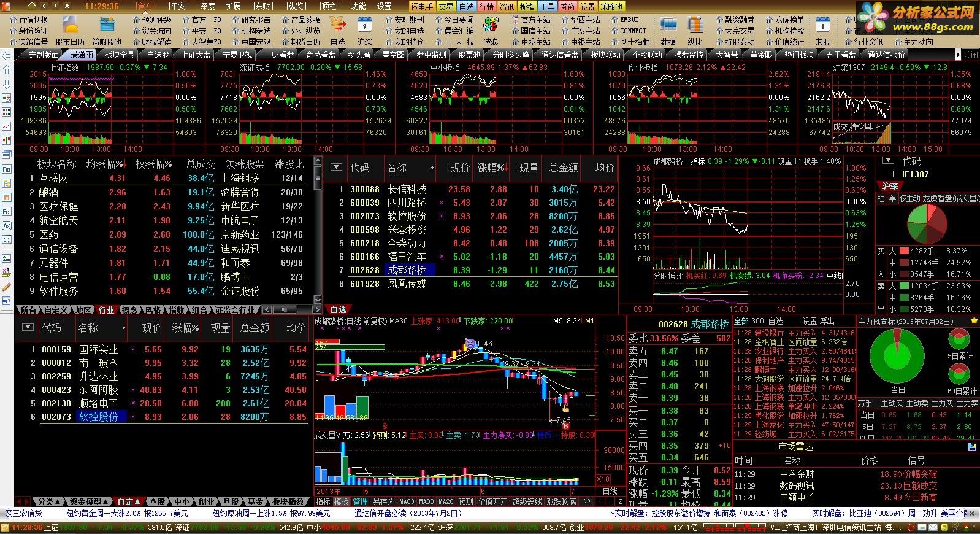This screenshot has width=980, height=534.
Task: Open the 官方 menu
Action: point(145,6)
